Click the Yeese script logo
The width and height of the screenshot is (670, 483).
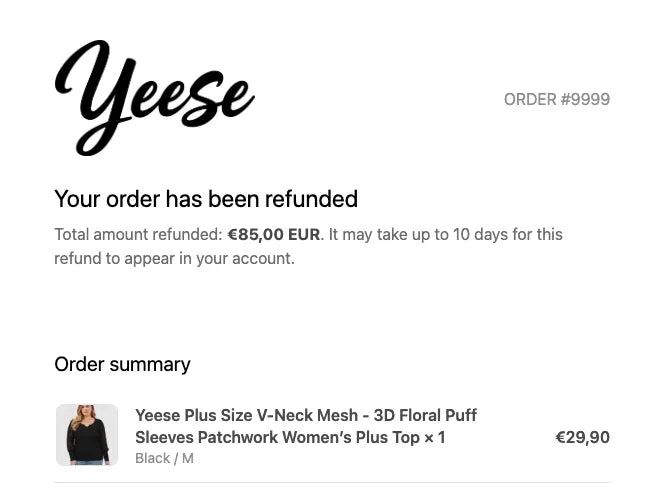pos(155,98)
